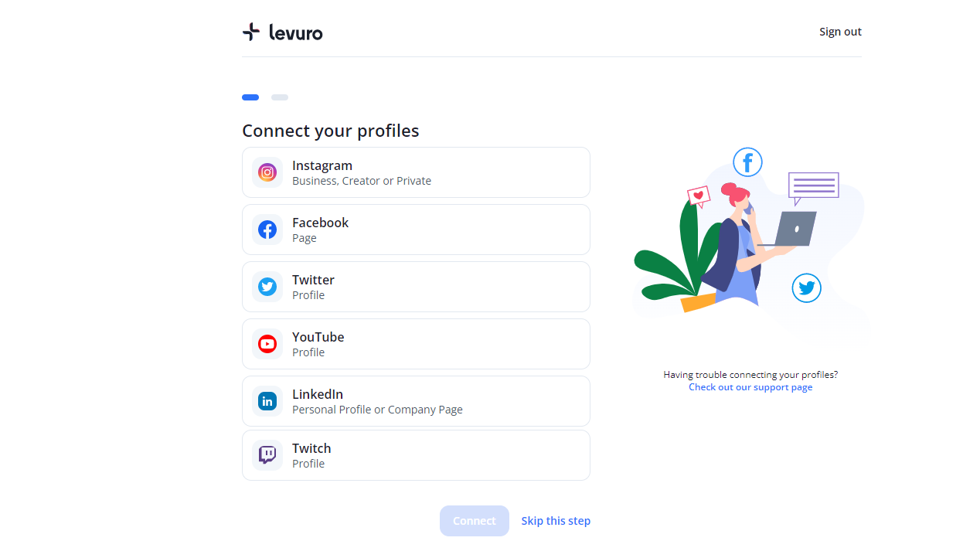Select the Facebook Page option

tap(416, 230)
